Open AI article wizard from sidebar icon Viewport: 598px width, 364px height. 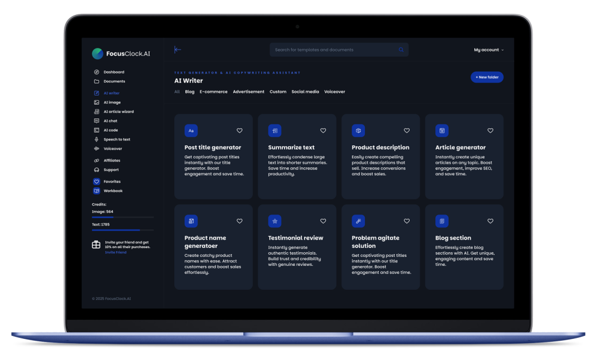[96, 112]
